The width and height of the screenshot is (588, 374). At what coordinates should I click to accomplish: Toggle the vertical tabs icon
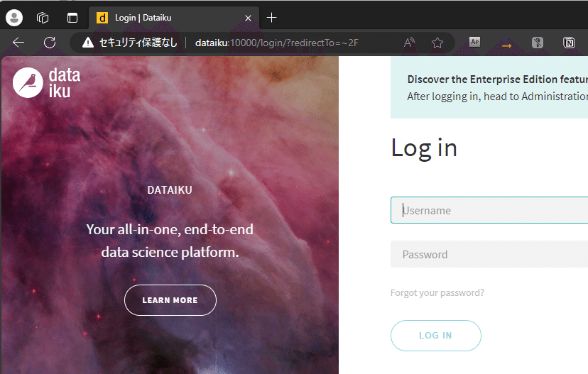(x=72, y=18)
